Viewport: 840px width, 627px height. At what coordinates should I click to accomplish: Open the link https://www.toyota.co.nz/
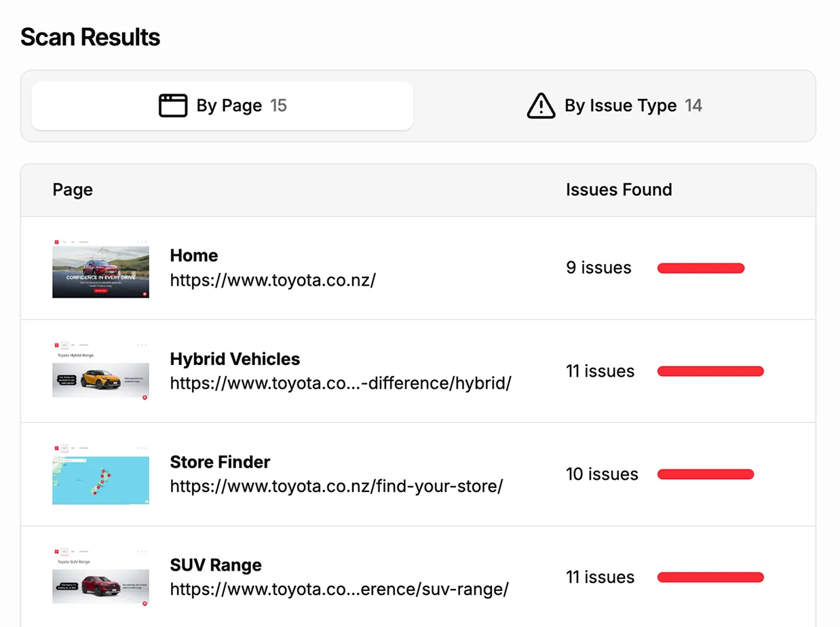click(273, 280)
